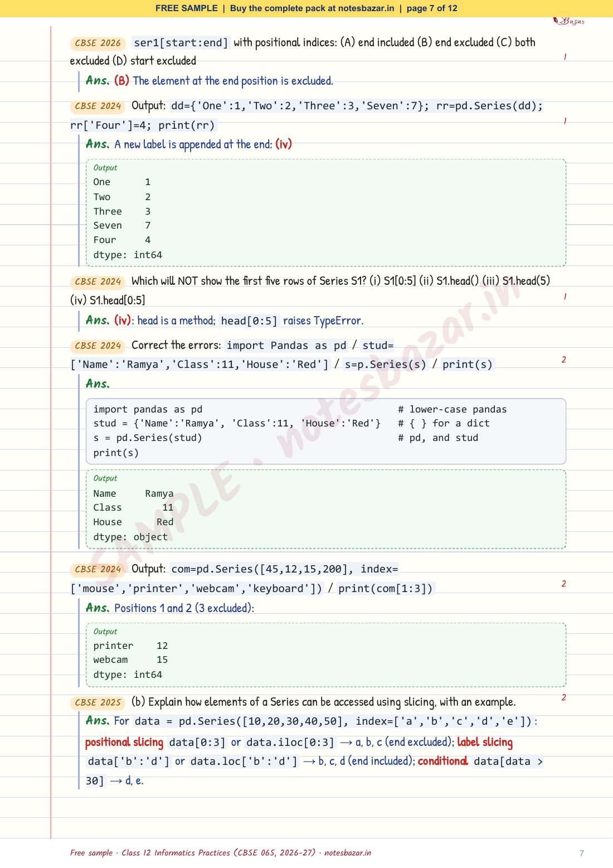The width and height of the screenshot is (613, 868).
Task: Click CBSE 2024 tag beside com=pd.Series question
Action: 98,570
